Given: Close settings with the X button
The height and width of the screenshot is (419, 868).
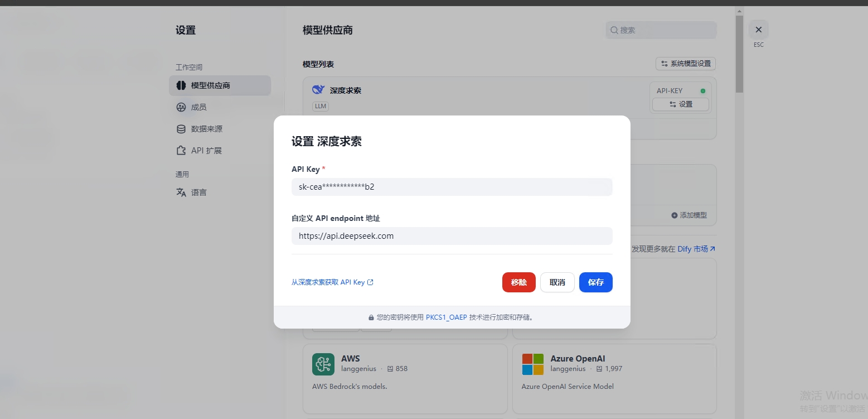Looking at the screenshot, I should [x=758, y=30].
